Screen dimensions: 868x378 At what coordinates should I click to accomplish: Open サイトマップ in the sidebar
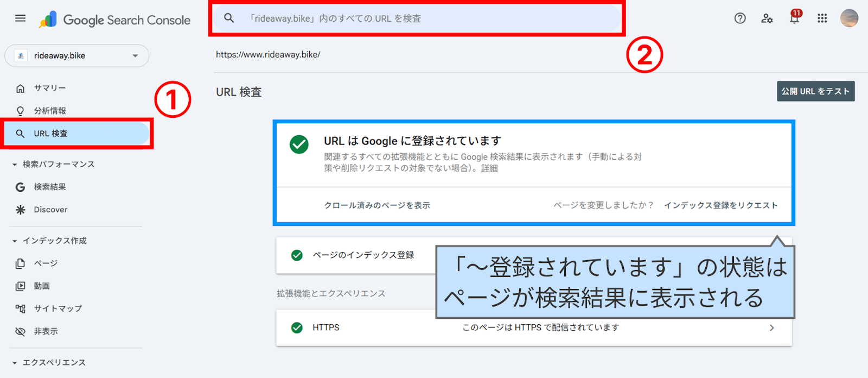[58, 308]
